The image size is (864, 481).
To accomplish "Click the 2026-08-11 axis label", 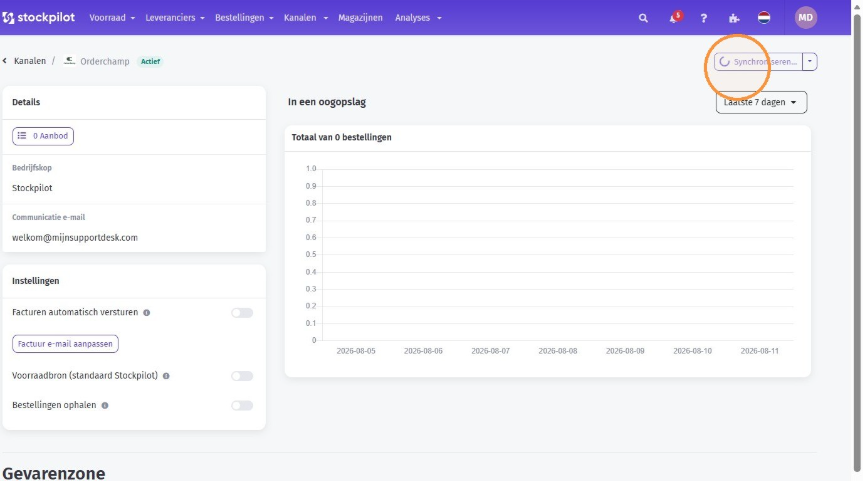I will [759, 351].
